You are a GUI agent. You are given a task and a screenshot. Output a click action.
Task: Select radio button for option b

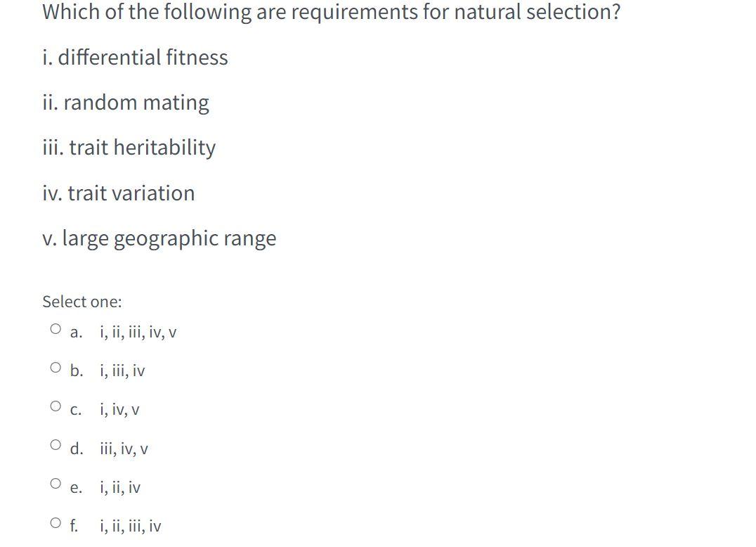(56, 368)
